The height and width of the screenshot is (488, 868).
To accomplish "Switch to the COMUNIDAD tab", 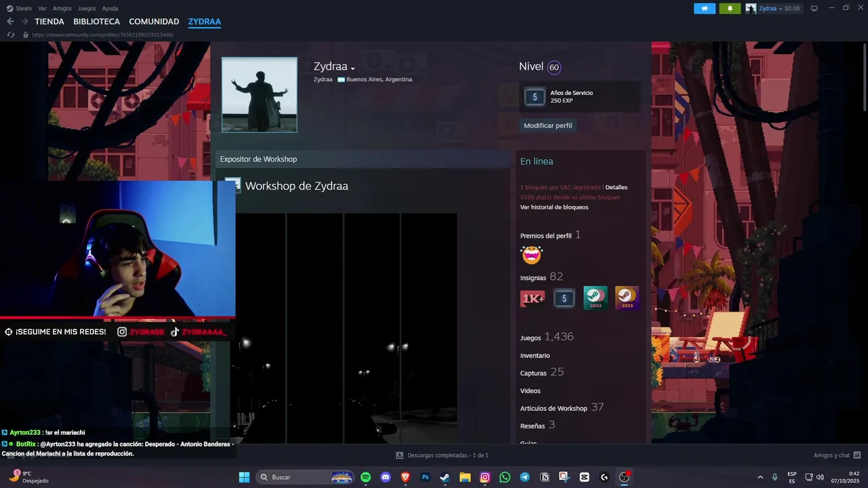I will click(154, 22).
